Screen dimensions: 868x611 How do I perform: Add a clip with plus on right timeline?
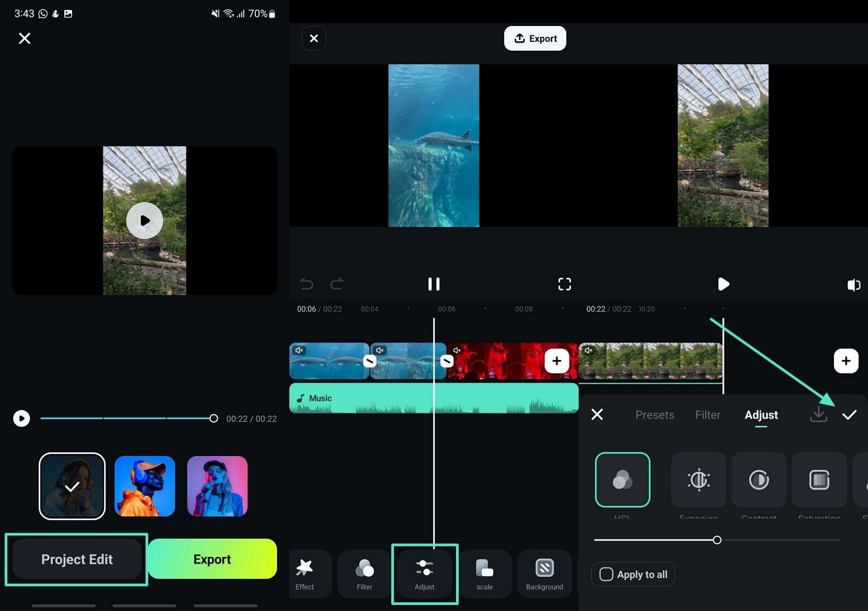[x=845, y=361]
